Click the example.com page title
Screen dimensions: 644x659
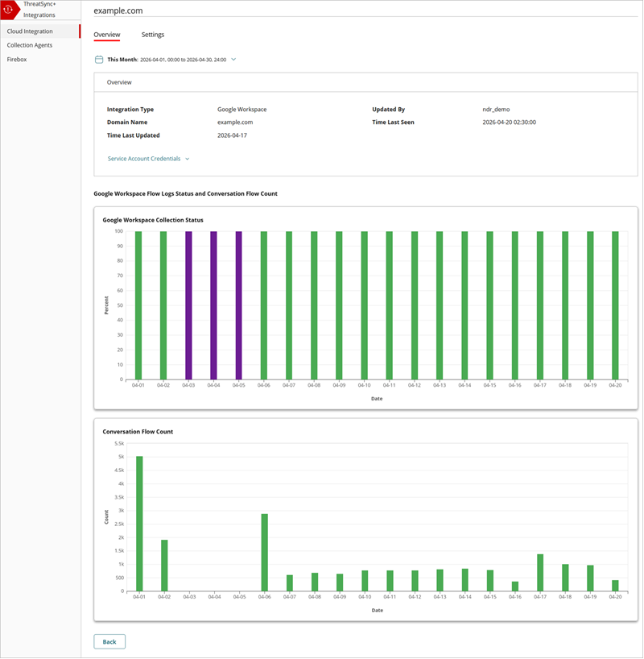[x=118, y=11]
